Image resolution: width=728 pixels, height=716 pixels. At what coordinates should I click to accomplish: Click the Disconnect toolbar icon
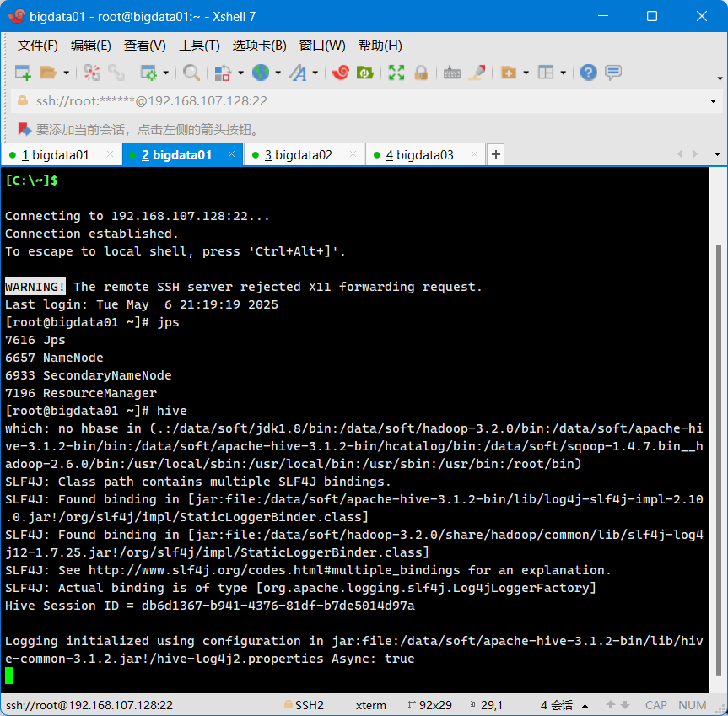91,73
